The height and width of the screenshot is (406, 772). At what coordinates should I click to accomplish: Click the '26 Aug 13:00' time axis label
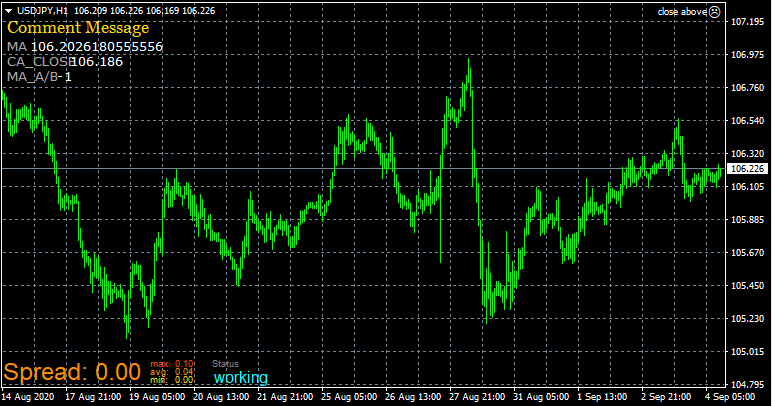(413, 397)
